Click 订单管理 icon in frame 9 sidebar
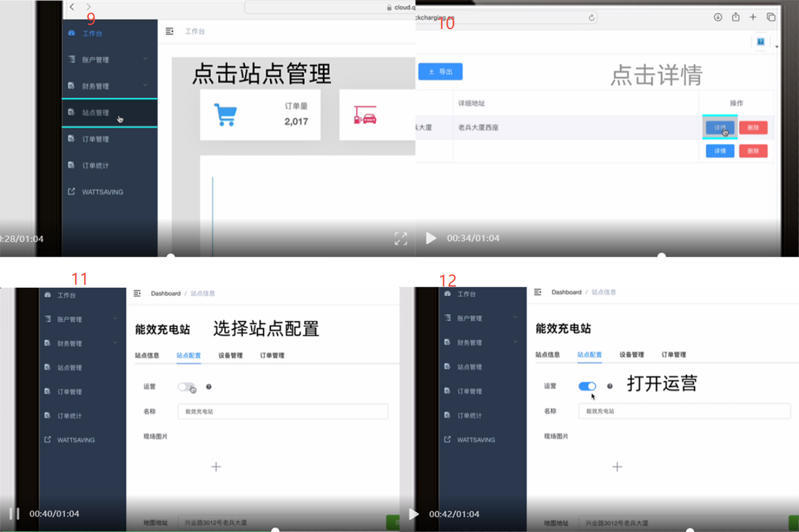The height and width of the screenshot is (532, 799). pyautogui.click(x=71, y=139)
